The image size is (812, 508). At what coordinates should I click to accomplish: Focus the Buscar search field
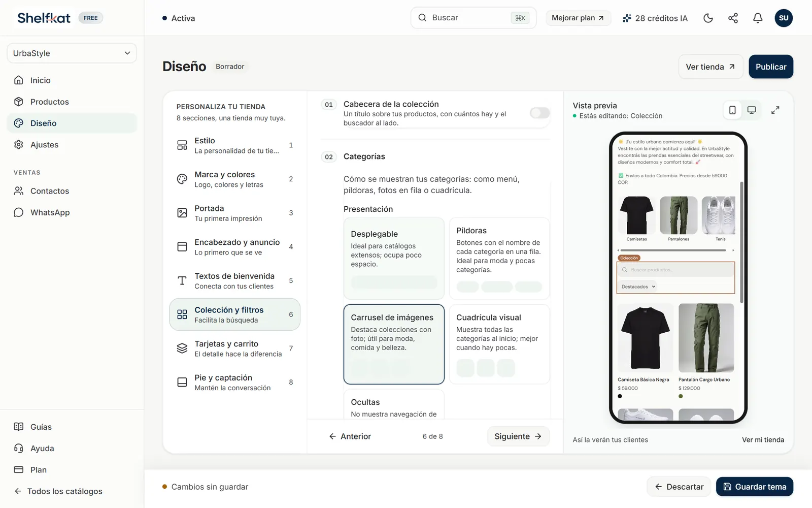[x=473, y=18]
